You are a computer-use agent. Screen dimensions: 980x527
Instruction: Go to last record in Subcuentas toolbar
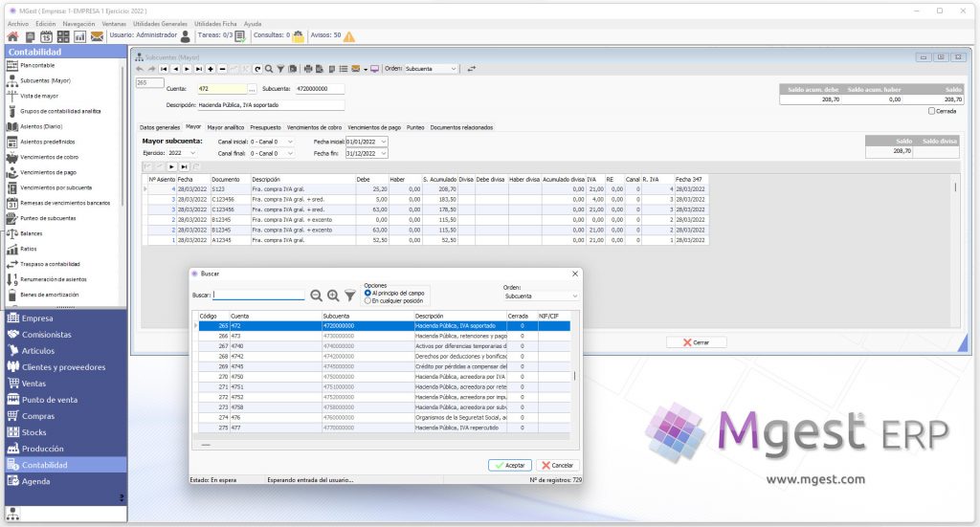199,69
